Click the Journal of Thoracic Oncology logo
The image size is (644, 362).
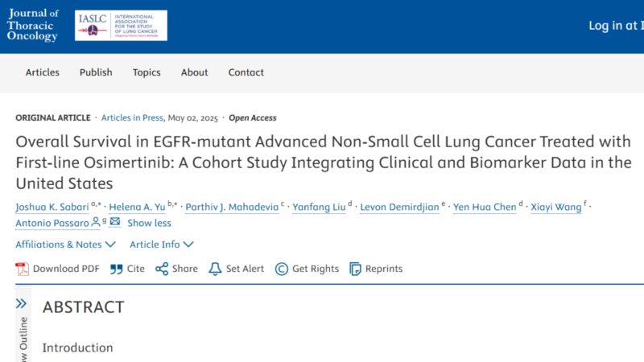coord(33,25)
